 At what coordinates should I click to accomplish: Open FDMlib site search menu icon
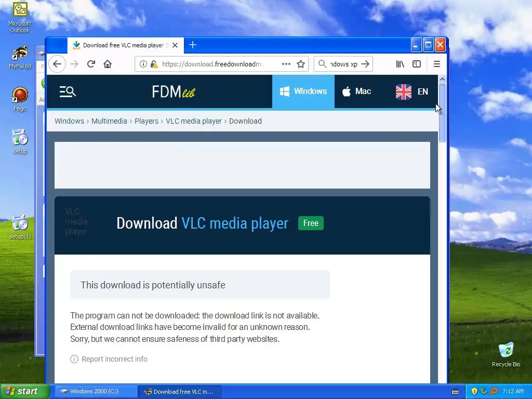67,91
